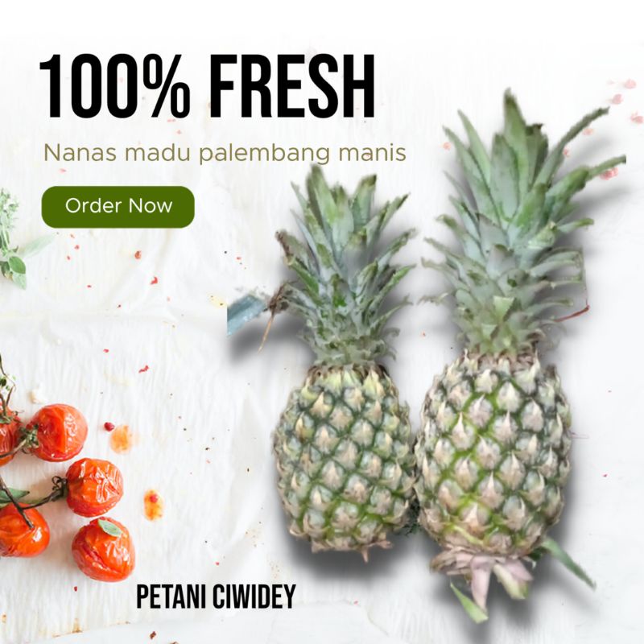Click the upper orange sauce splatter
This screenshot has width=644, height=644.
(120, 439)
